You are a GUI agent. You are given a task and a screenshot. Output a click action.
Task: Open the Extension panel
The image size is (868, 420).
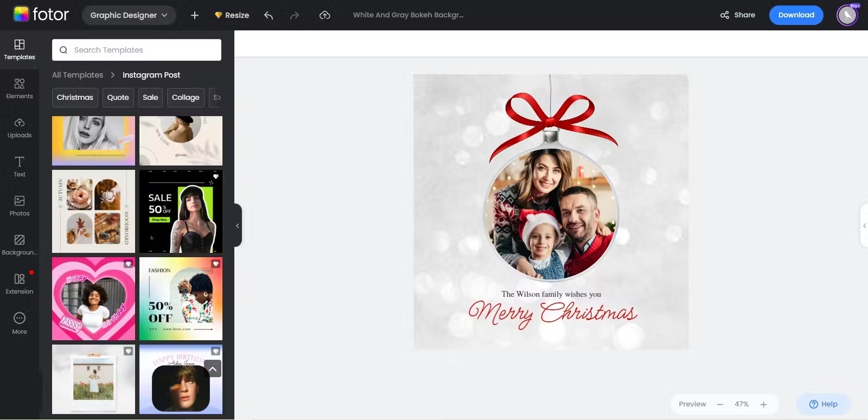point(20,284)
